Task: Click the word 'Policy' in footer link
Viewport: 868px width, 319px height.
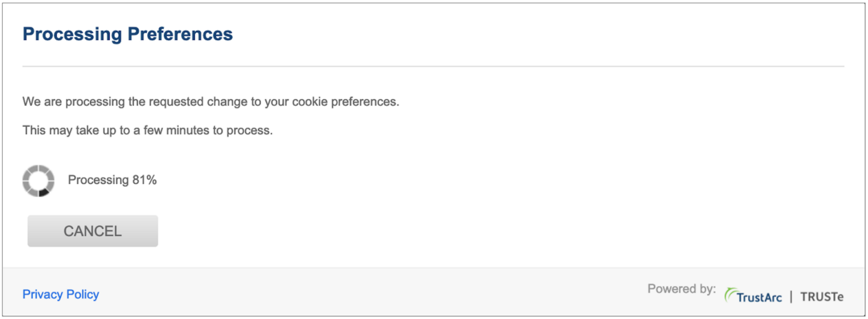Action: pos(82,294)
